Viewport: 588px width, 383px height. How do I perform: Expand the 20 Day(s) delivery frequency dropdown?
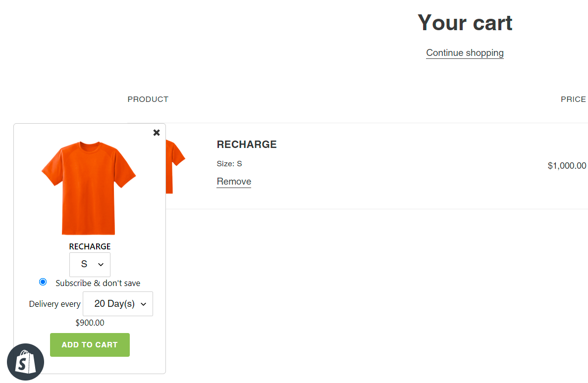tap(118, 304)
